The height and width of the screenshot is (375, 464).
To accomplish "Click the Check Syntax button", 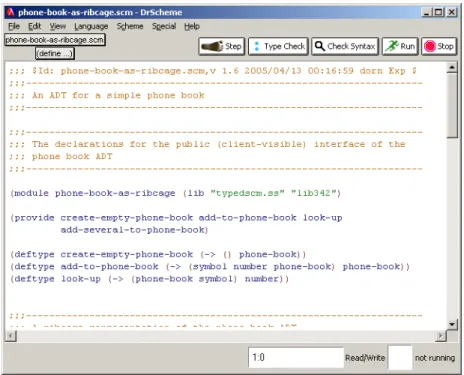I will [x=345, y=46].
